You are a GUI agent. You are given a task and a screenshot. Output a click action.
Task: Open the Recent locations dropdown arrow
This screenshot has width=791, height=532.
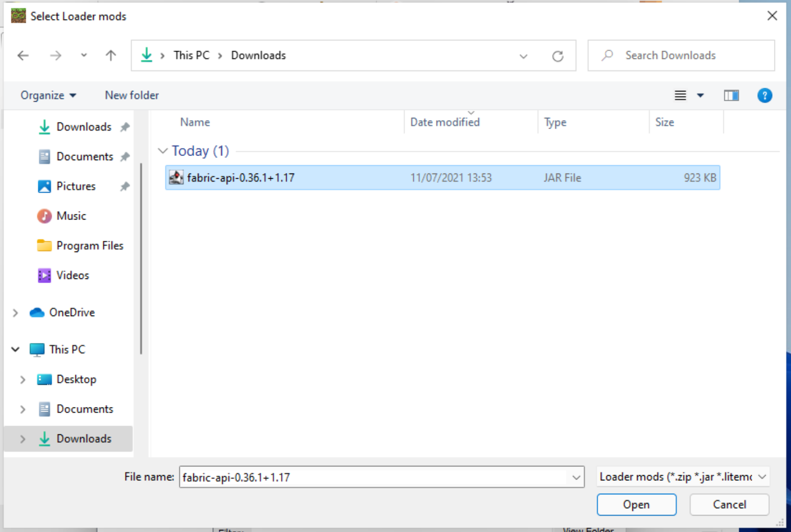[x=84, y=55]
